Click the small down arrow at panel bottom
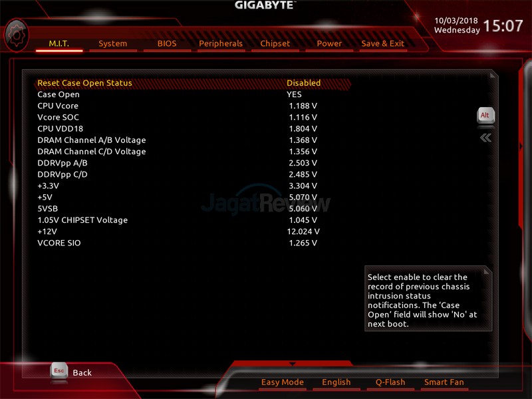This screenshot has width=532, height=399. coord(291,364)
